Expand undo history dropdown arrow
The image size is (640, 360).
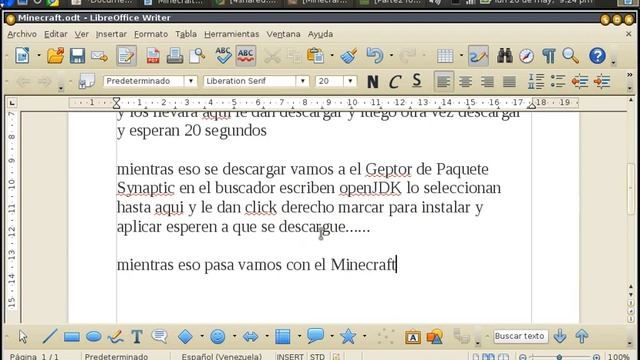tap(391, 56)
